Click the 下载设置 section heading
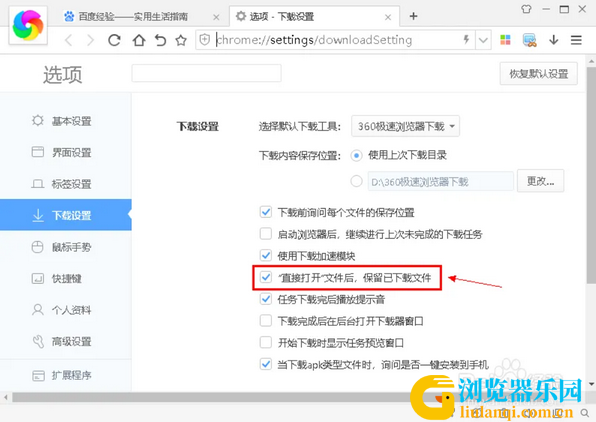Viewport: 596px width, 422px height. click(198, 126)
